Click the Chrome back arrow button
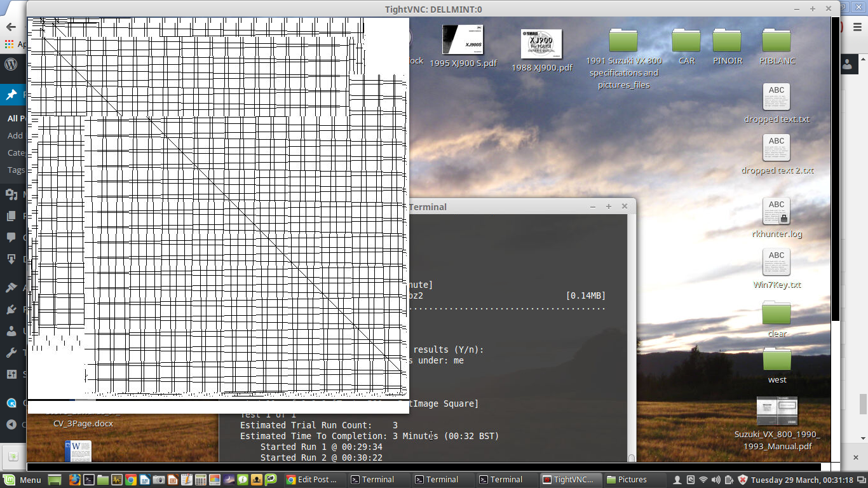This screenshot has width=868, height=488. 11,27
